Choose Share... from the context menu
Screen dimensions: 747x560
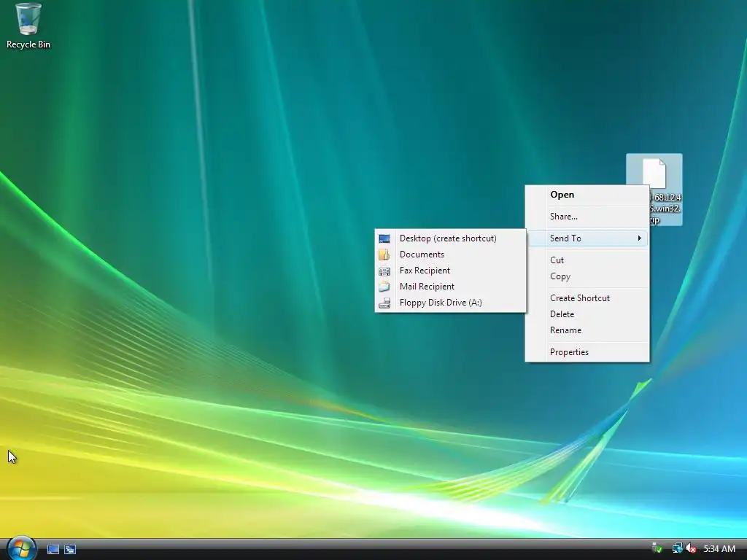coord(587,216)
